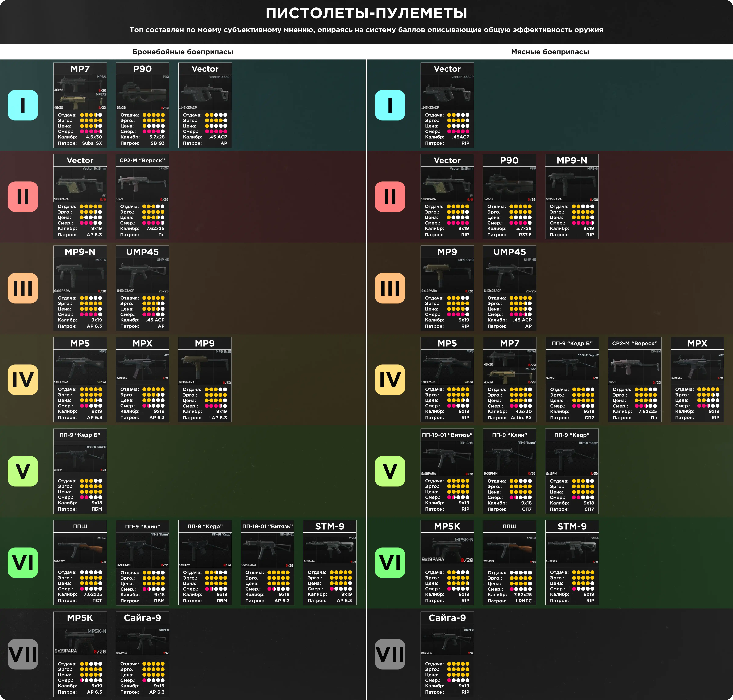Click "ПП-9 Клин" title in Мясные tier V
Image resolution: width=733 pixels, height=700 pixels.
pyautogui.click(x=510, y=435)
